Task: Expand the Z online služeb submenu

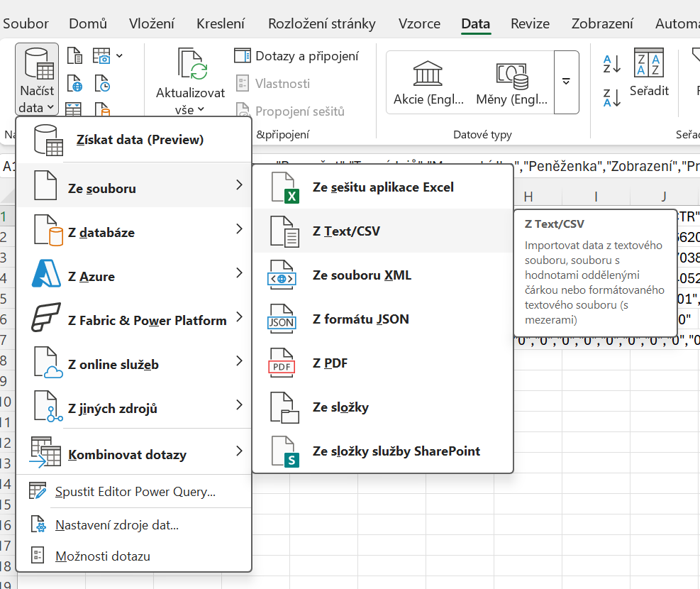Action: (134, 361)
